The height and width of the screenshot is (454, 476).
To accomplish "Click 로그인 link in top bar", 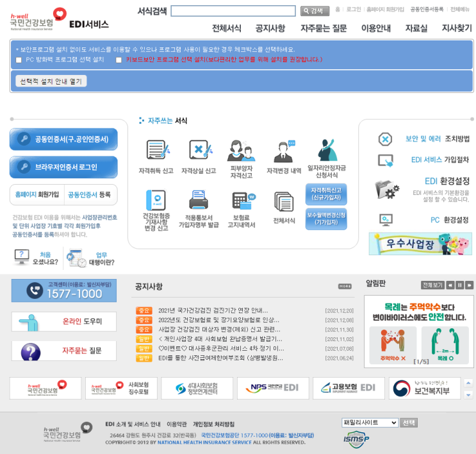I will tap(354, 10).
